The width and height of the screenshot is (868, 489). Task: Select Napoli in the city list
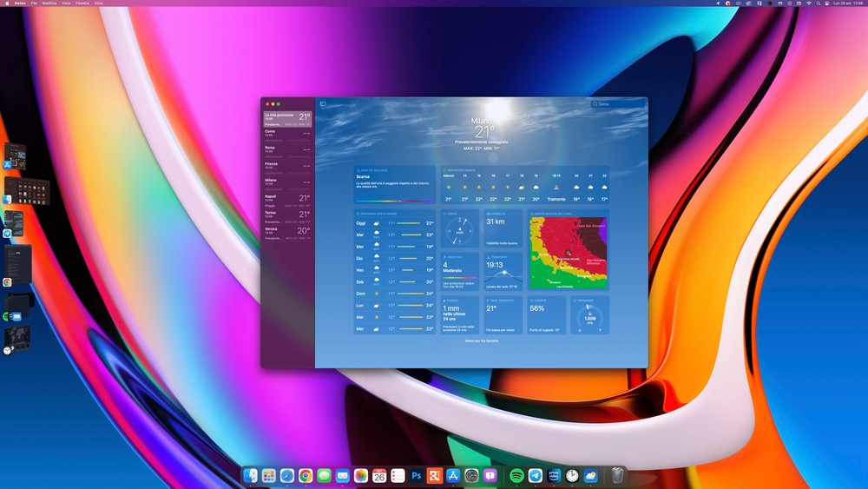tap(287, 199)
